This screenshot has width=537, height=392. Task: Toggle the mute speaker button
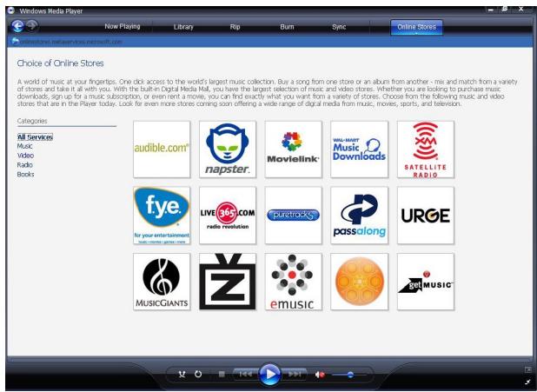[x=319, y=375]
